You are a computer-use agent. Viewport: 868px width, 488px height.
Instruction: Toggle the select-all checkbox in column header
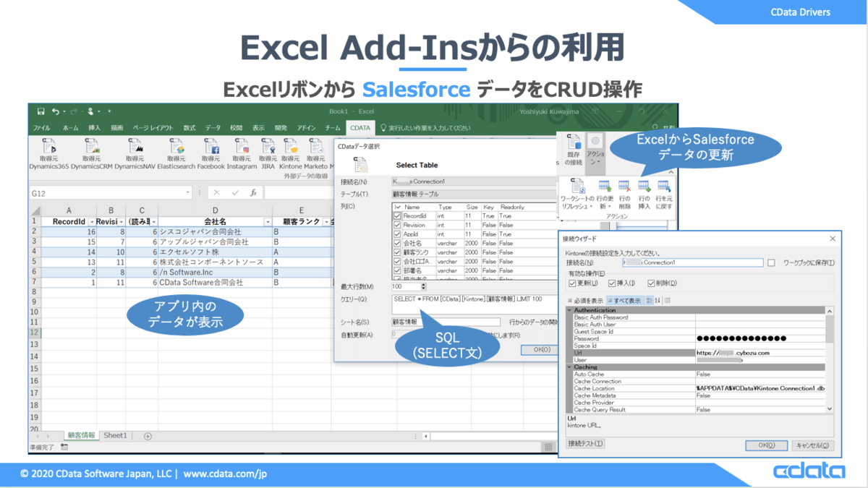pyautogui.click(x=398, y=207)
